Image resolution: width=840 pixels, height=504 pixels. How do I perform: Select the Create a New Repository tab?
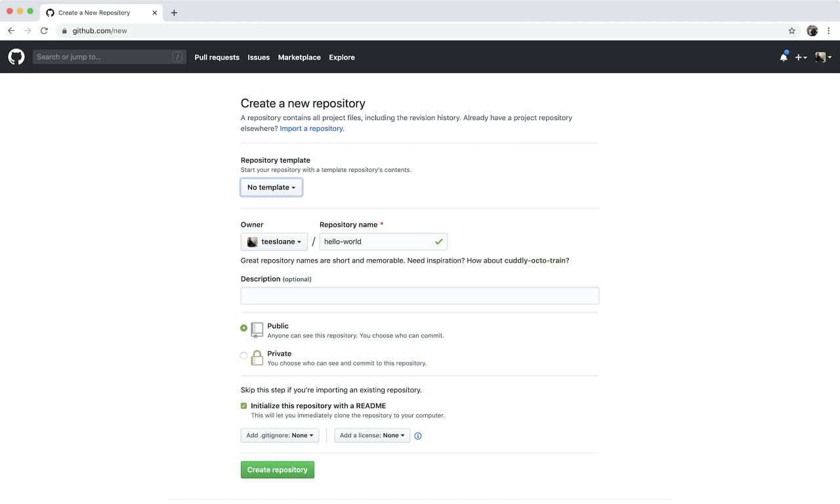(100, 12)
